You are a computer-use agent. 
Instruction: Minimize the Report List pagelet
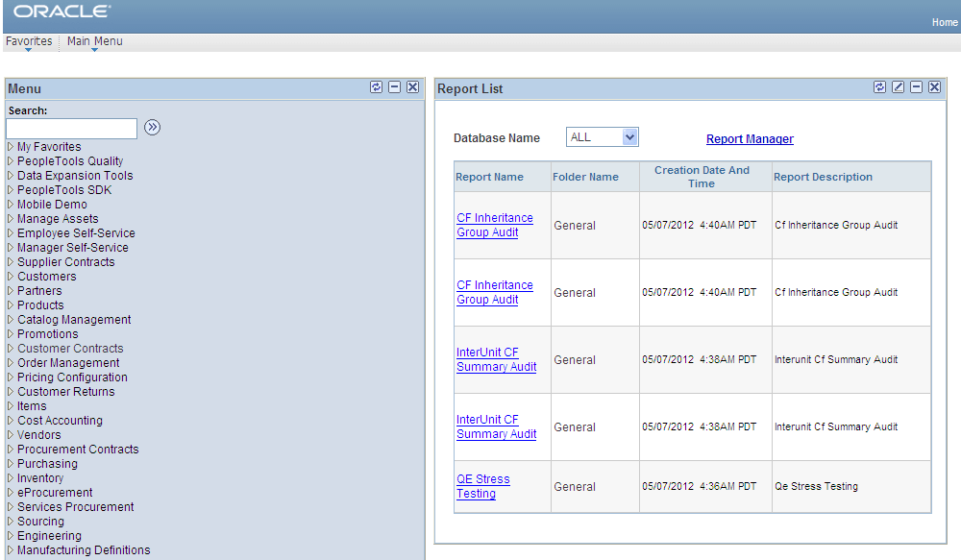(x=916, y=86)
